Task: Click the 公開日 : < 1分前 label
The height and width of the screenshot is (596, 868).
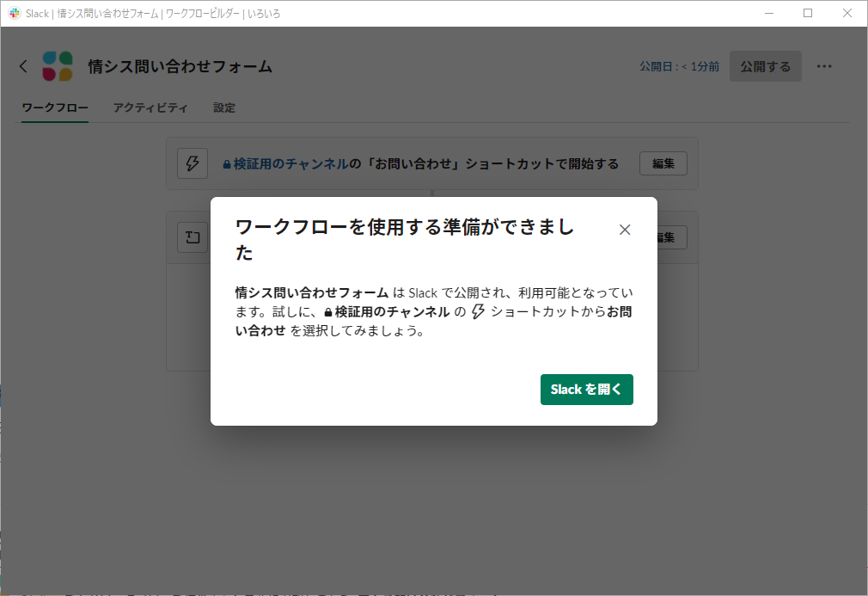Action: pyautogui.click(x=678, y=66)
